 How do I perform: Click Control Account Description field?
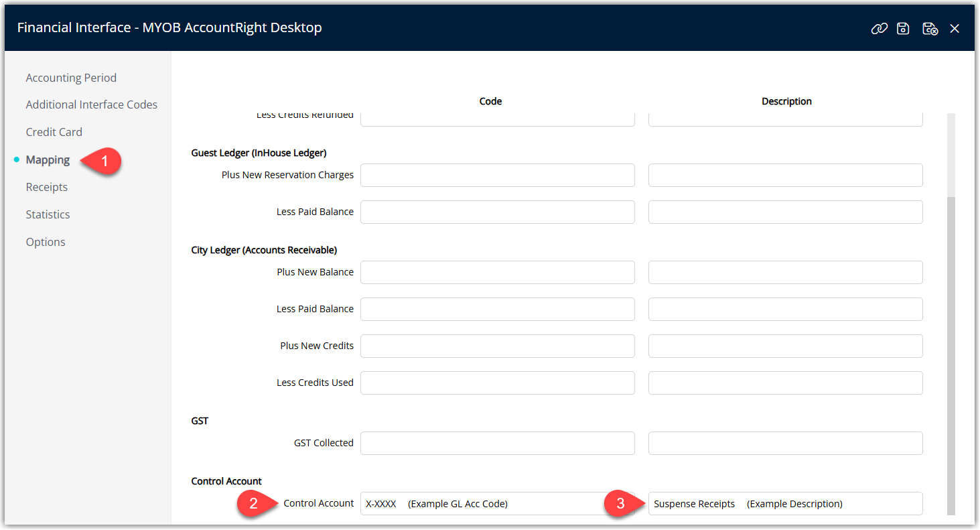786,503
